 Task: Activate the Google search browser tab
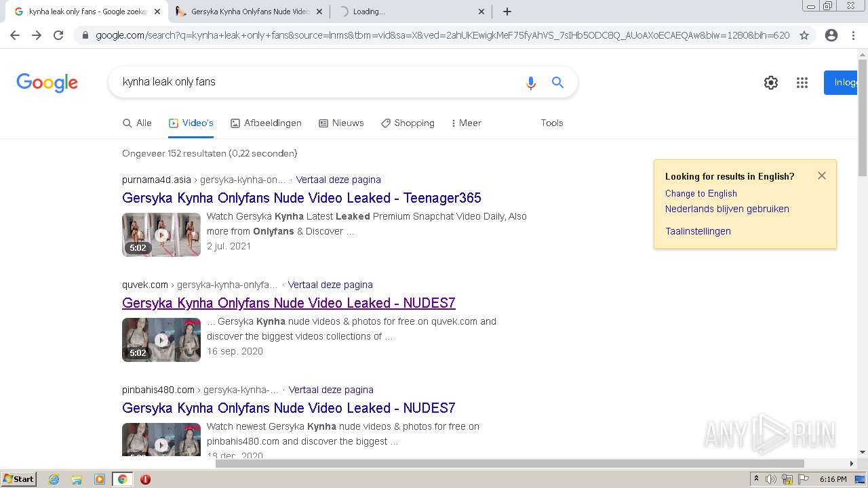(x=87, y=12)
